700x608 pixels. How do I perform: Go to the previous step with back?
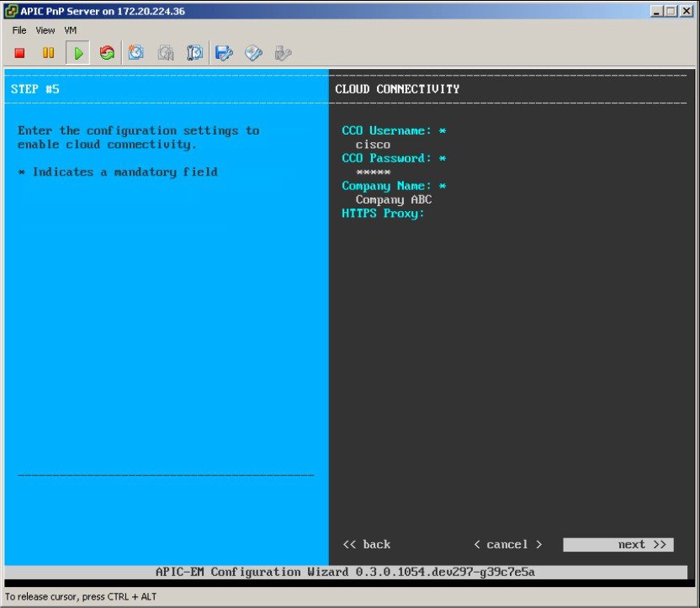(367, 545)
